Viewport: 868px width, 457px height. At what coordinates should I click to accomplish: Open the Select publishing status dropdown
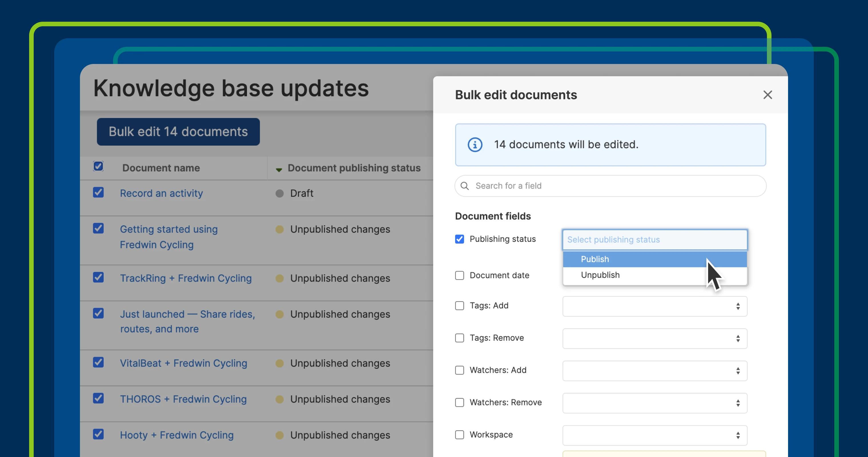654,240
